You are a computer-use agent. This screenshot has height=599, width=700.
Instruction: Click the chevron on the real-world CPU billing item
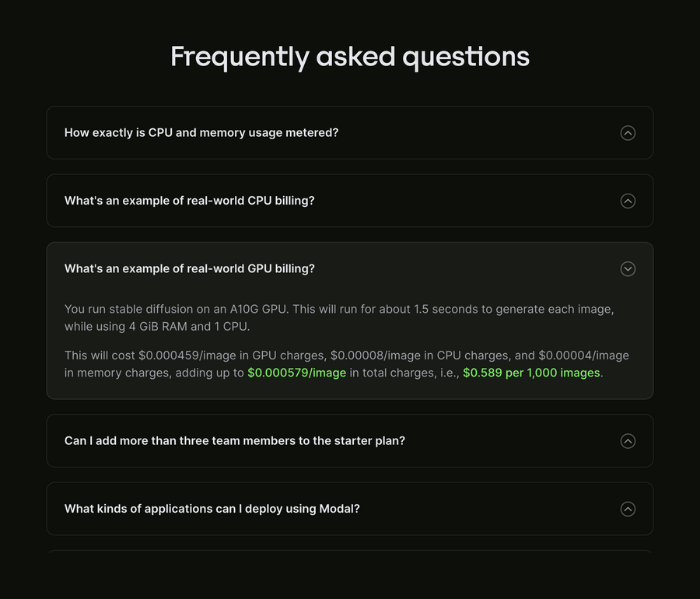[628, 200]
